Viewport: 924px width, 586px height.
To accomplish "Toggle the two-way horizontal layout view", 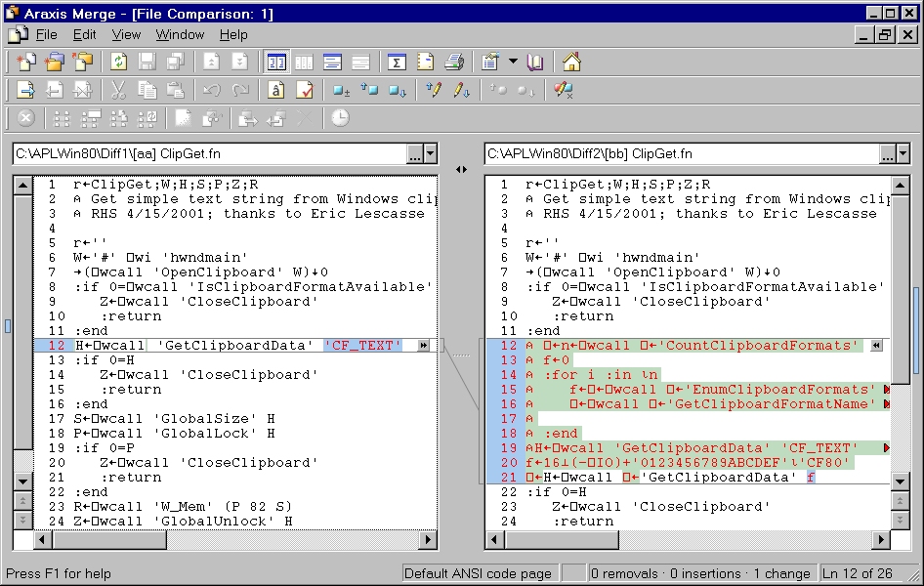I will click(332, 62).
